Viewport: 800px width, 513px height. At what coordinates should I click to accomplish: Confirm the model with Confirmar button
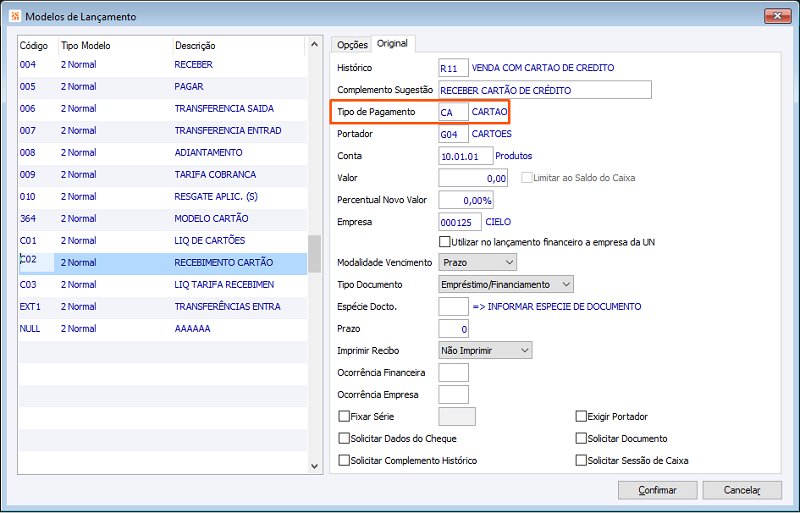(658, 490)
